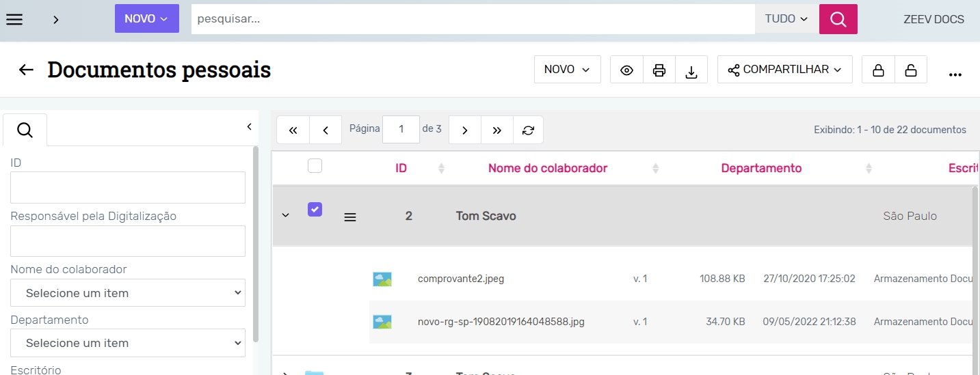The image size is (980, 375).
Task: Open the comprovante2.jpeg file
Action: pyautogui.click(x=460, y=279)
